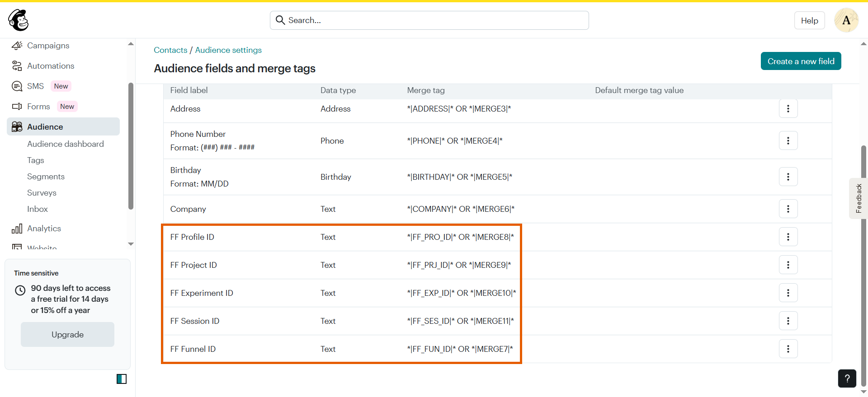Open options menu for FF Experiment ID

click(x=788, y=293)
